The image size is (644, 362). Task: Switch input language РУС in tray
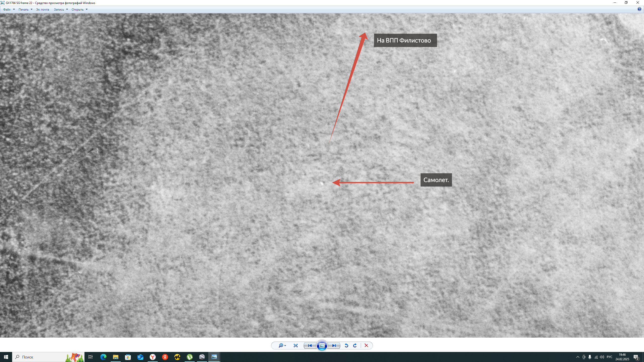(609, 357)
